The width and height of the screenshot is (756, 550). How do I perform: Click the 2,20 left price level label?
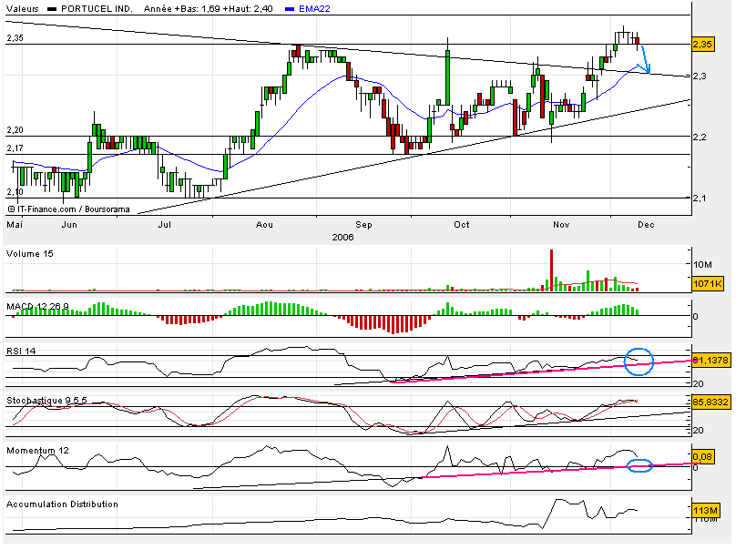(x=15, y=130)
